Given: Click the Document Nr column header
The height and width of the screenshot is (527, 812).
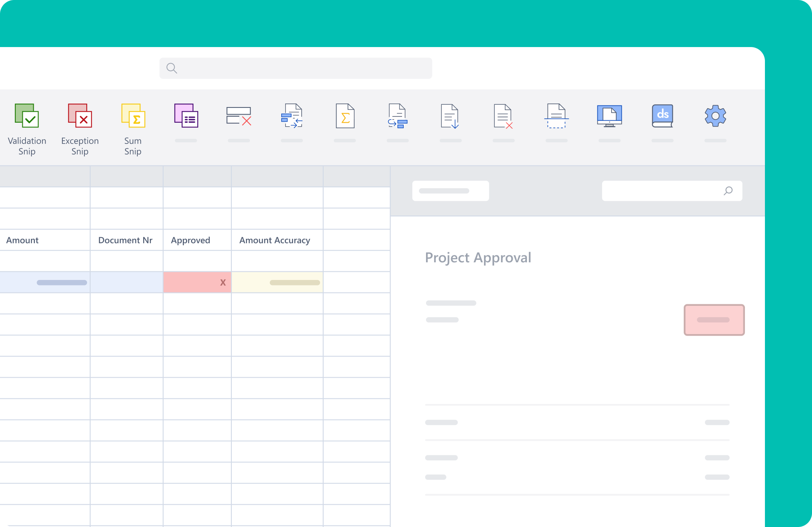Looking at the screenshot, I should pos(125,240).
